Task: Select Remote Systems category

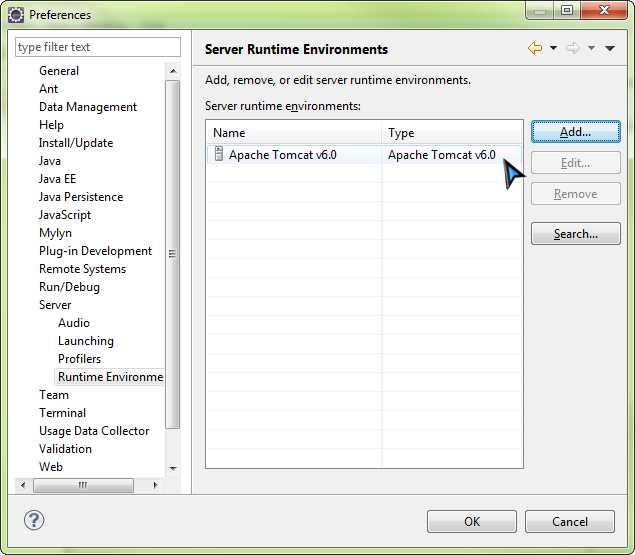Action: click(83, 269)
